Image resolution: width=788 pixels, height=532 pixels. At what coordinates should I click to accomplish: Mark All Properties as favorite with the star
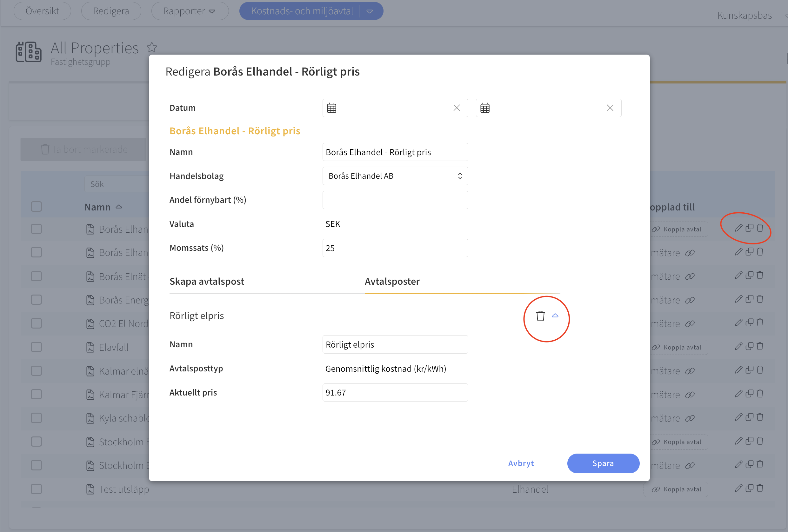click(152, 47)
